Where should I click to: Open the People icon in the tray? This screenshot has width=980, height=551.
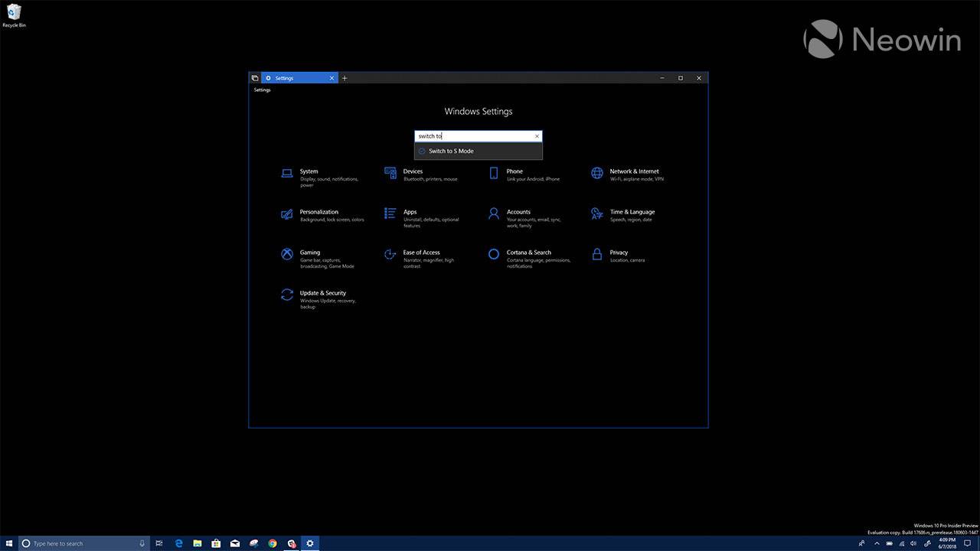click(862, 543)
